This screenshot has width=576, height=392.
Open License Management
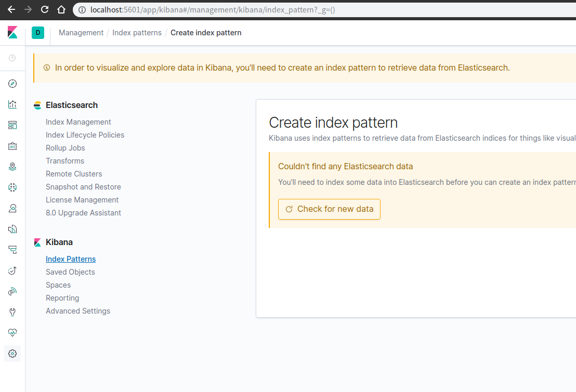[x=82, y=200]
